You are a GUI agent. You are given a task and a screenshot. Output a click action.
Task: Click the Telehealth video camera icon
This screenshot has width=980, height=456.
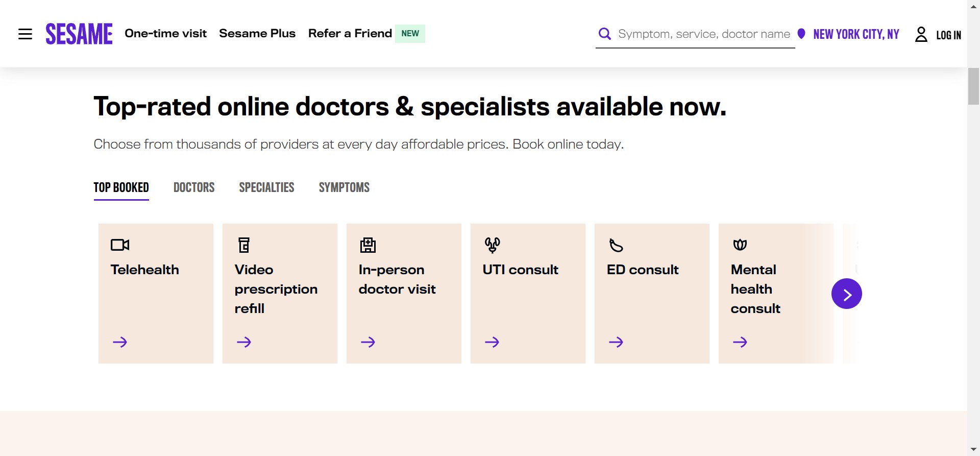(120, 245)
